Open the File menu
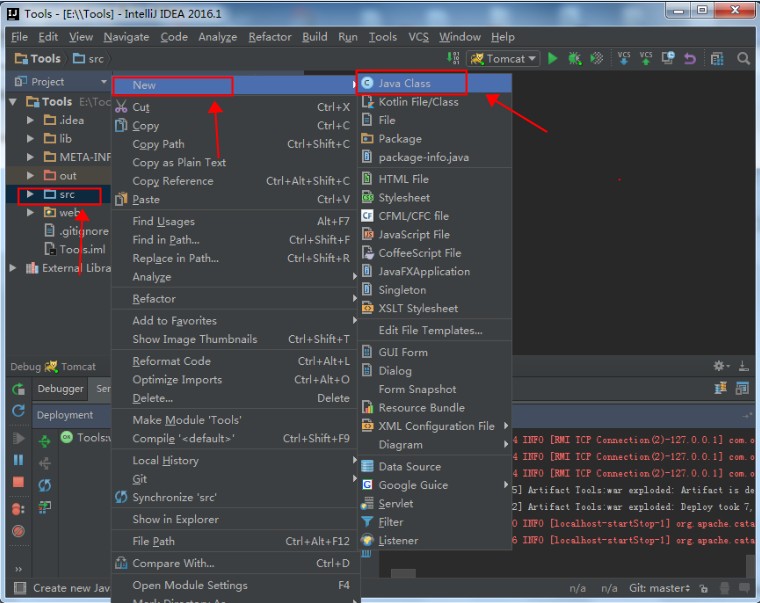 [19, 37]
